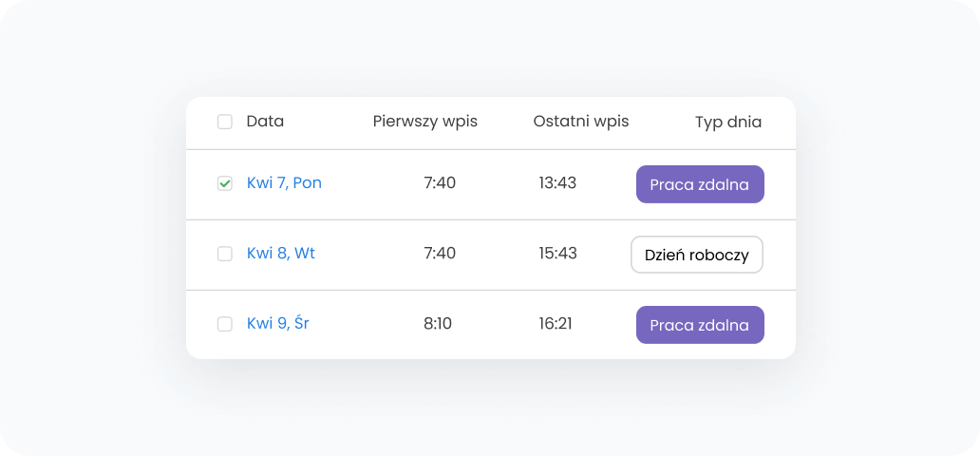Open the Kwi 8, Wt date link
This screenshot has height=456, width=980.
281,254
